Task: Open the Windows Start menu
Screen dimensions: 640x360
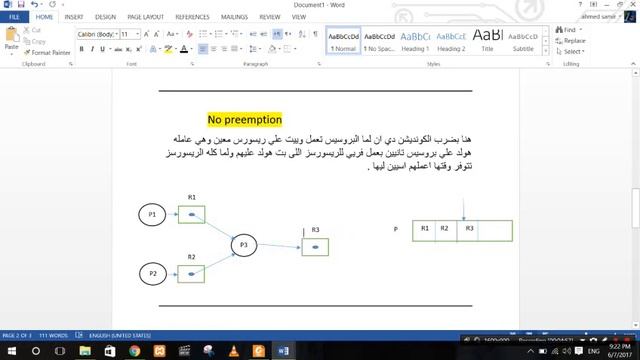Action: coord(11,351)
